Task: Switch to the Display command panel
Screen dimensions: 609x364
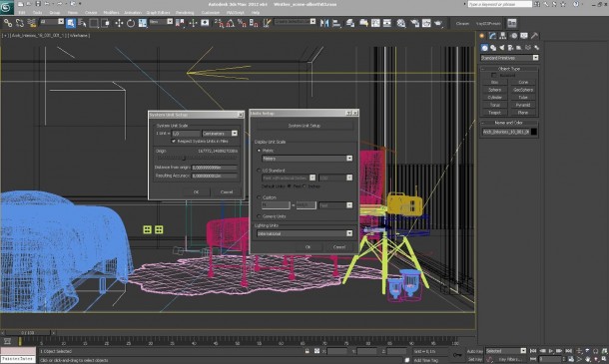Action: pyautogui.click(x=524, y=36)
